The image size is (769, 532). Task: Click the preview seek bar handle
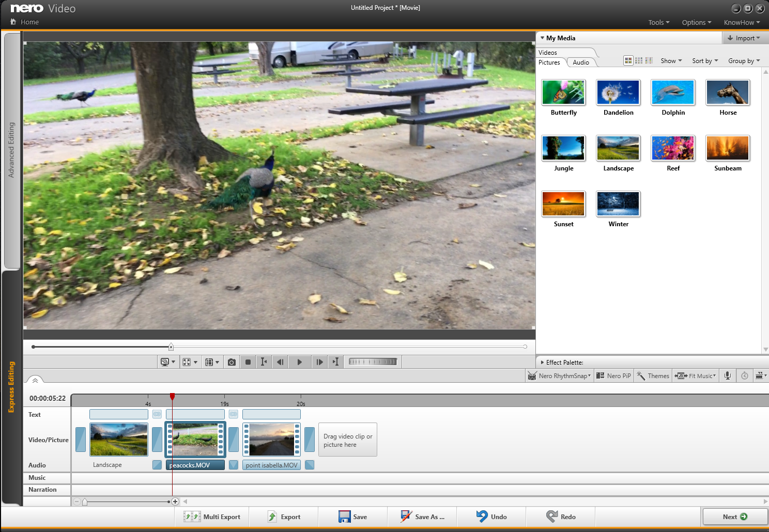click(171, 347)
